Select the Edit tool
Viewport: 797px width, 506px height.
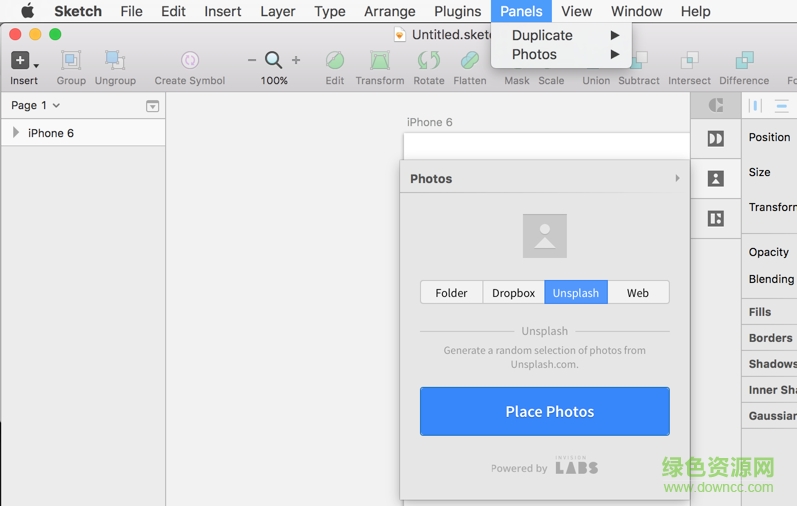click(334, 60)
